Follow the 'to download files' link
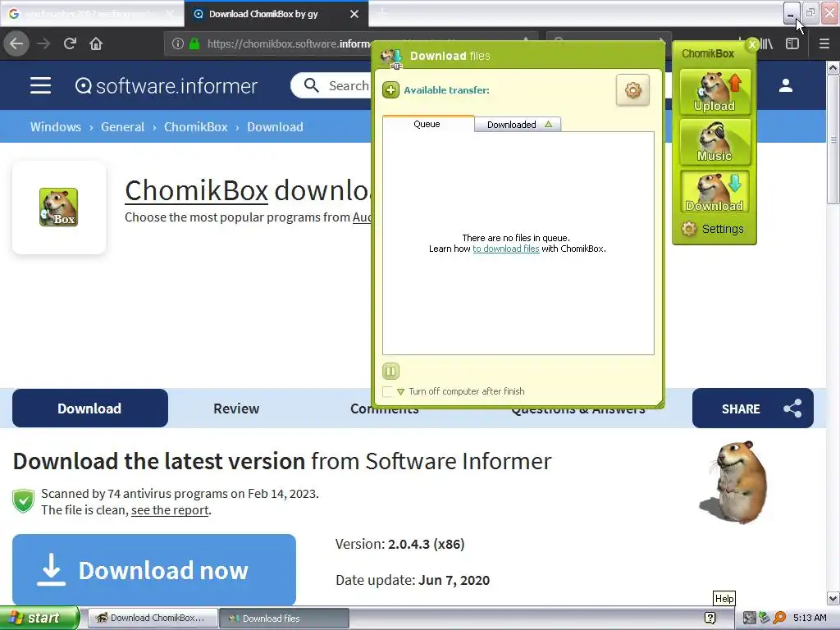 click(x=505, y=249)
